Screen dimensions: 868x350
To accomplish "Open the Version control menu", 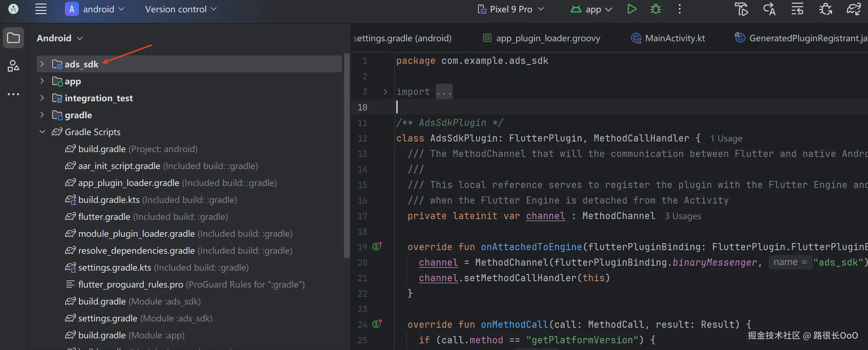I will coord(181,9).
